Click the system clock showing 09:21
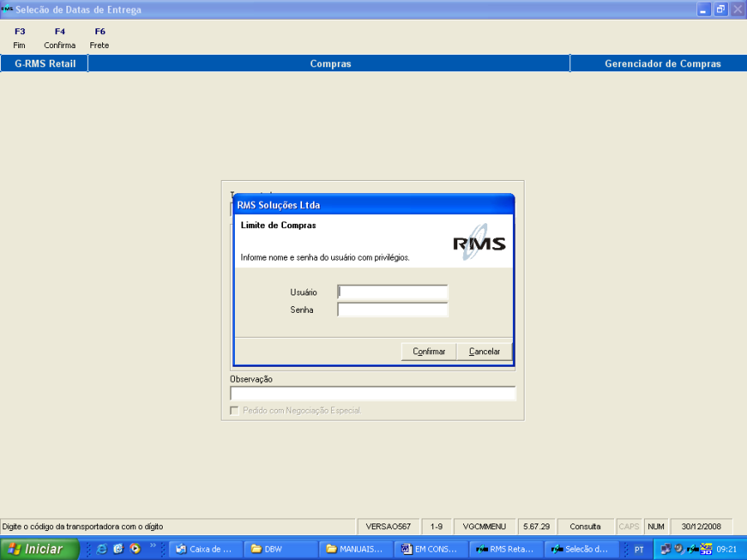The image size is (747, 560). click(x=727, y=549)
